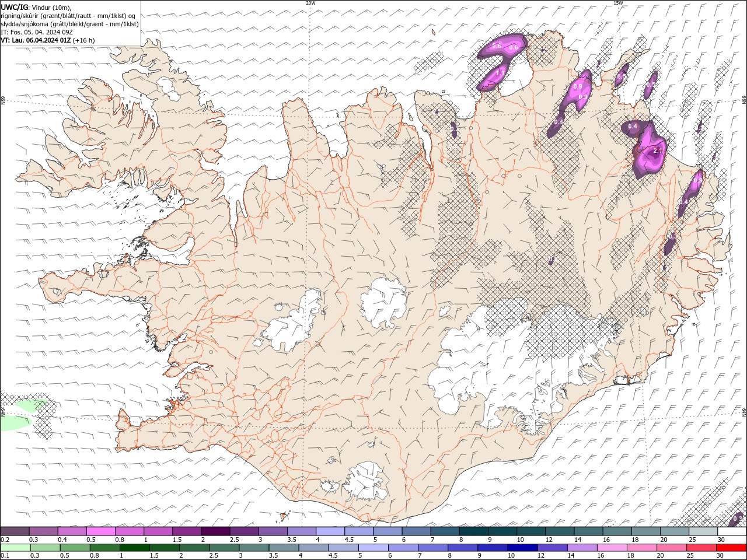
Task: Select the bright red swatch labeled 30
Action: click(x=732, y=548)
